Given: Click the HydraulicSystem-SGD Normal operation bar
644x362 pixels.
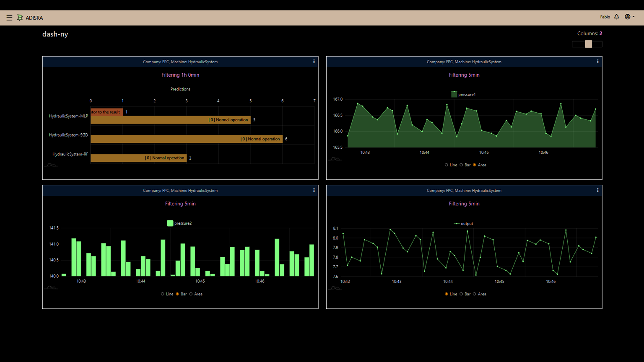Looking at the screenshot, I should pyautogui.click(x=186, y=139).
